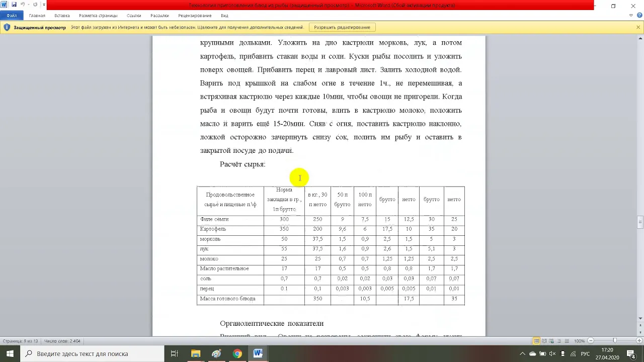The width and height of the screenshot is (644, 362).
Task: Click the muted volume tray icon
Action: (x=552, y=354)
